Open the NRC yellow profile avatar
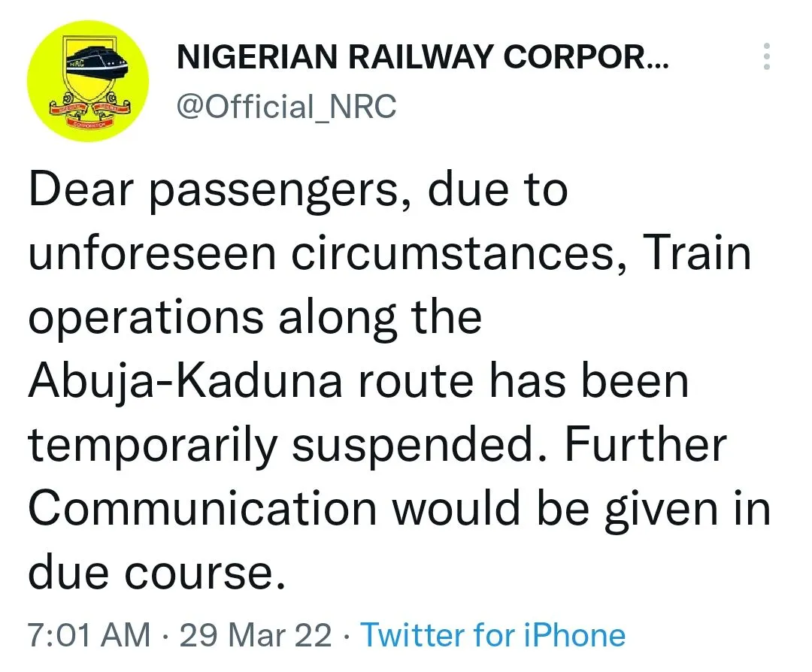The width and height of the screenshot is (812, 672). click(x=88, y=80)
